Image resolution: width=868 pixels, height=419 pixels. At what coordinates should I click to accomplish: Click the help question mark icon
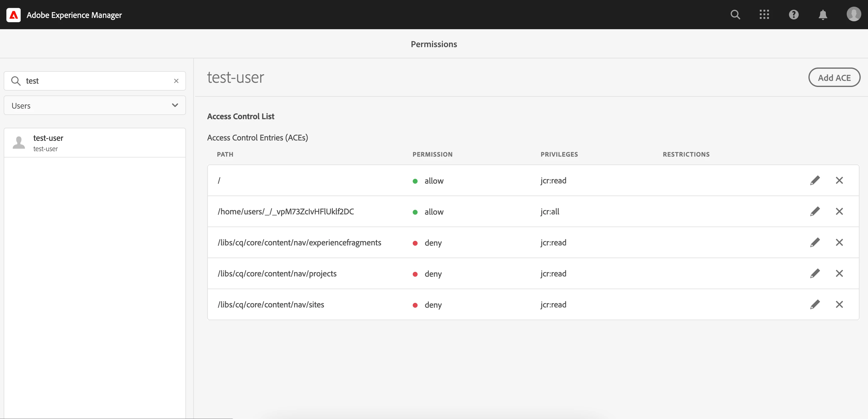click(794, 15)
